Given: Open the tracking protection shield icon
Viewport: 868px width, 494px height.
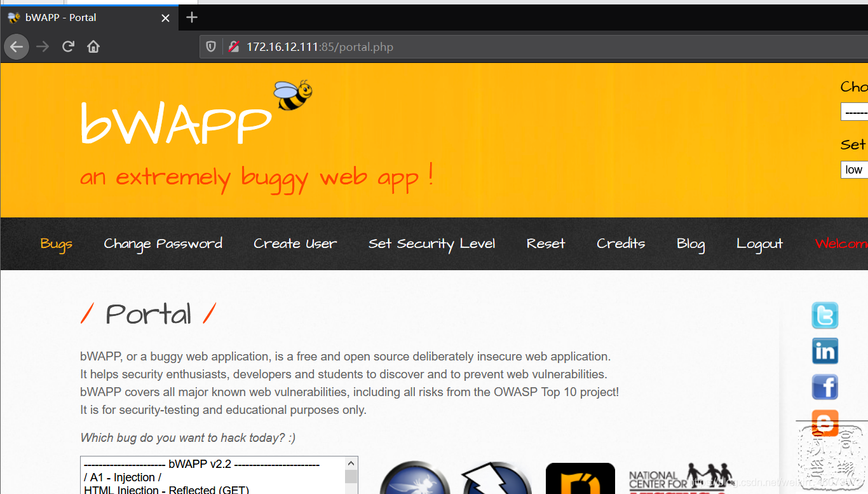Looking at the screenshot, I should click(211, 46).
